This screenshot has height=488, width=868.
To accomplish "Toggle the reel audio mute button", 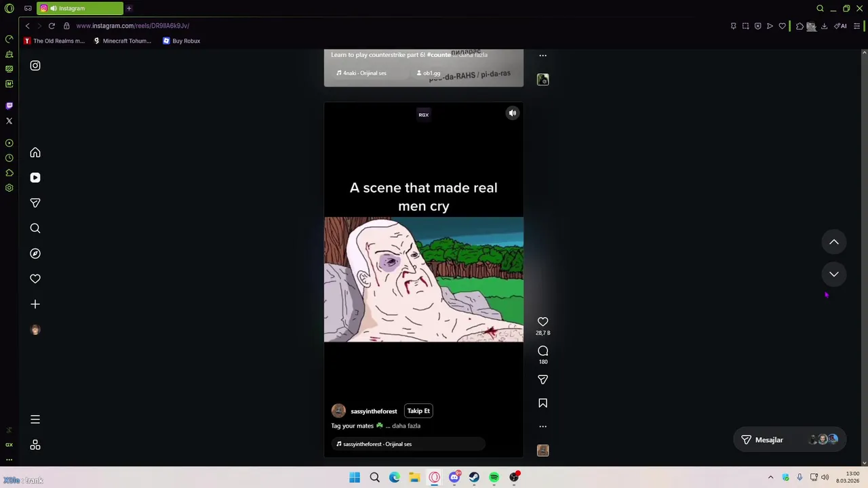I will pos(513,113).
